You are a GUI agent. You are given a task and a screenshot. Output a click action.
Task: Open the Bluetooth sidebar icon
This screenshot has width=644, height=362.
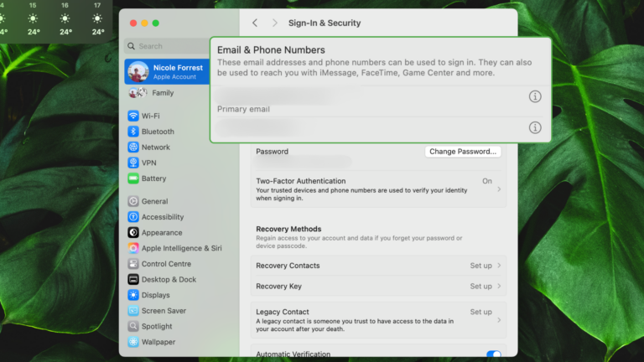pyautogui.click(x=133, y=132)
